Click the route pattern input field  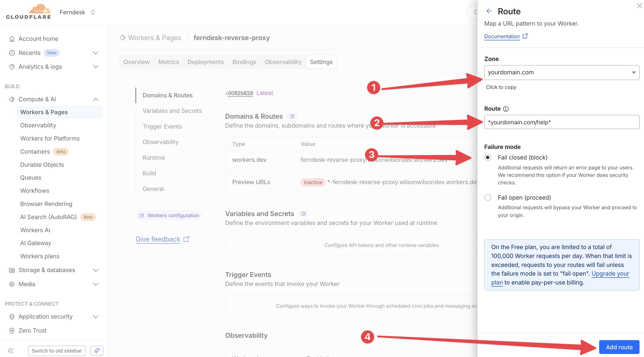click(x=562, y=122)
